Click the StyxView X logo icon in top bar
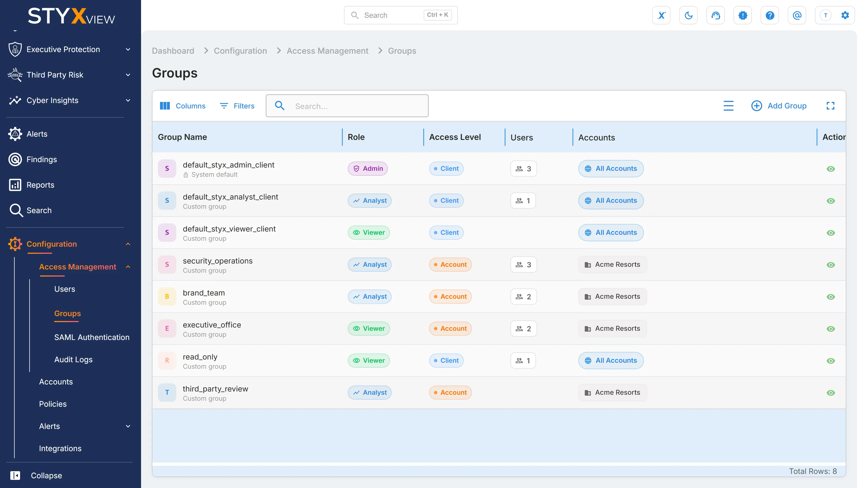 pos(661,15)
